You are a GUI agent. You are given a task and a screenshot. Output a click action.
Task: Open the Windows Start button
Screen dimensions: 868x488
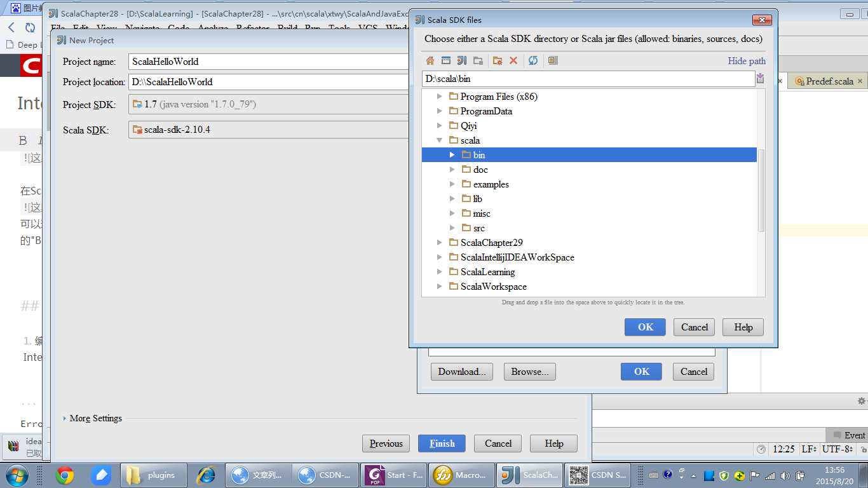point(17,475)
